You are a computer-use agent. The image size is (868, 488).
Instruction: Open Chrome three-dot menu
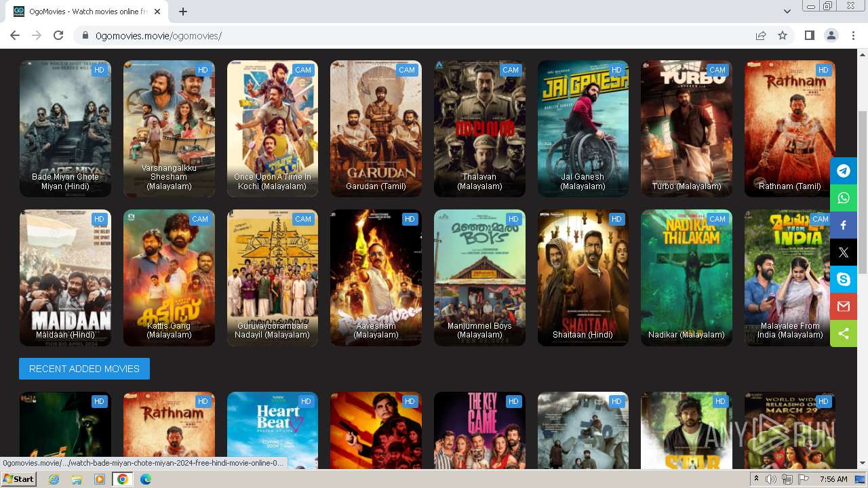852,35
